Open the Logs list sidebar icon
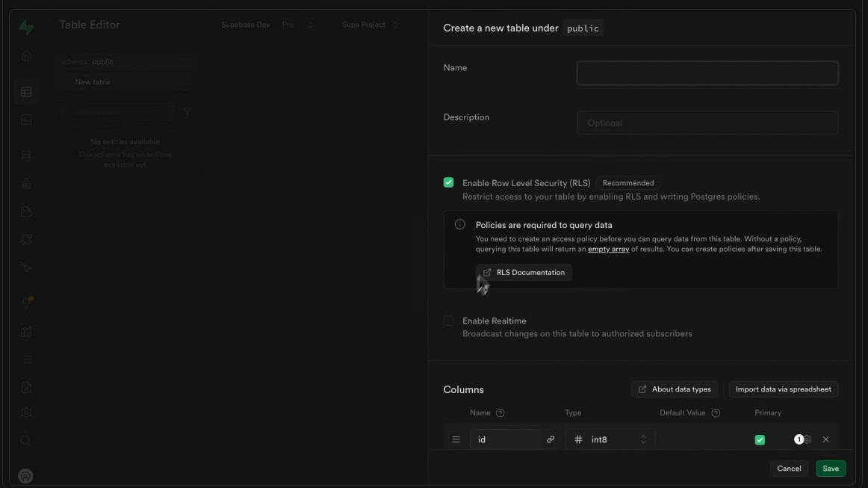Image resolution: width=868 pixels, height=488 pixels. click(x=26, y=359)
